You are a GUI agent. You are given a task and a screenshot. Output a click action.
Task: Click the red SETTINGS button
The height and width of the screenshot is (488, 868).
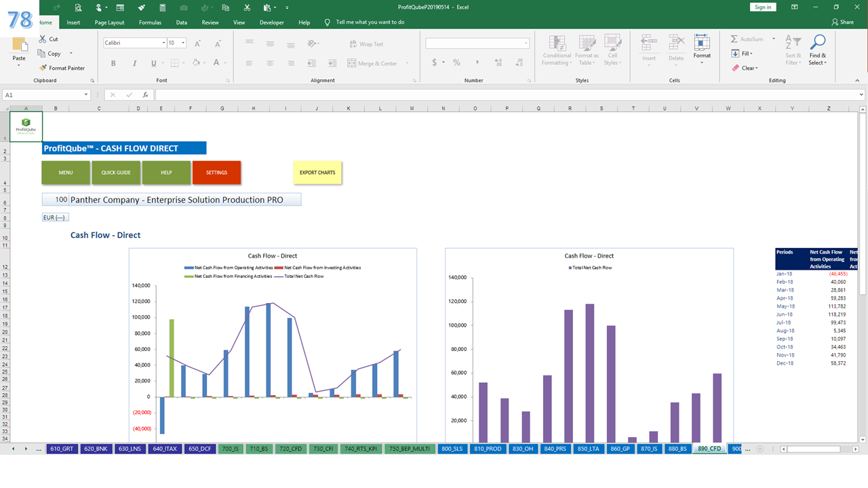point(216,173)
